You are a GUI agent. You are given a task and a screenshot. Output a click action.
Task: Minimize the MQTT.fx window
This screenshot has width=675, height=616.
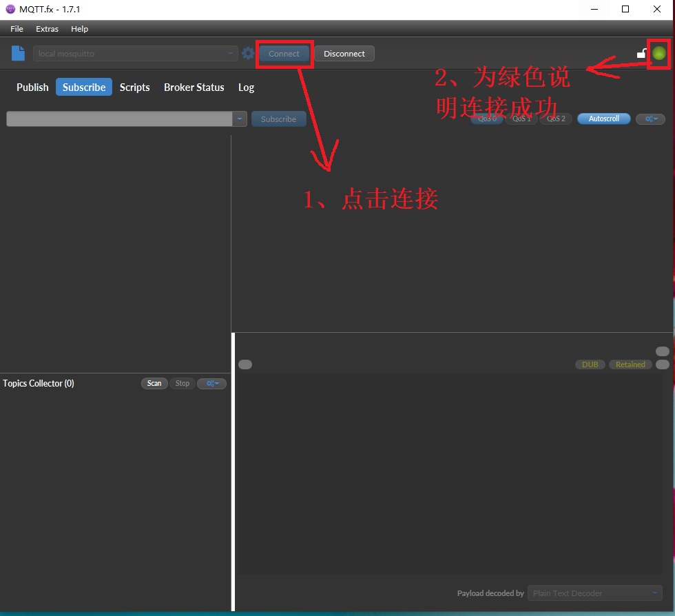594,9
